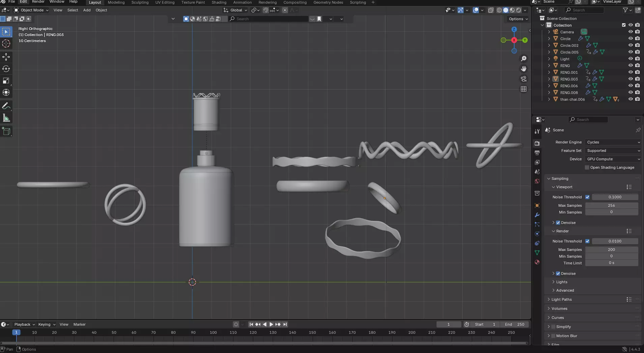This screenshot has width=644, height=353.
Task: Open the Material properties tab
Action: [x=537, y=262]
